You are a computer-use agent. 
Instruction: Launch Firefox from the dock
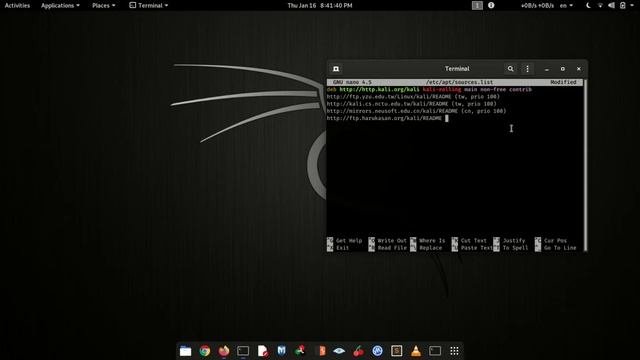(224, 351)
